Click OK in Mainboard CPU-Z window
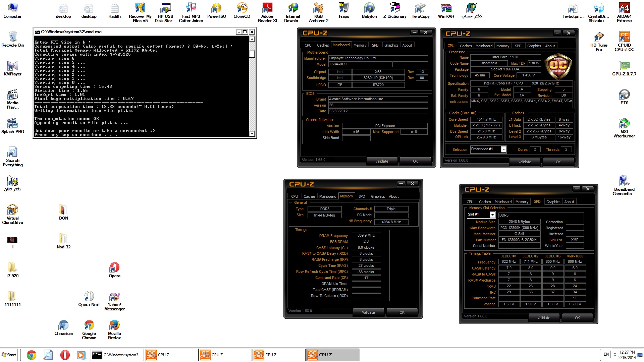Image resolution: width=644 pixels, height=362 pixels. pyautogui.click(x=415, y=161)
